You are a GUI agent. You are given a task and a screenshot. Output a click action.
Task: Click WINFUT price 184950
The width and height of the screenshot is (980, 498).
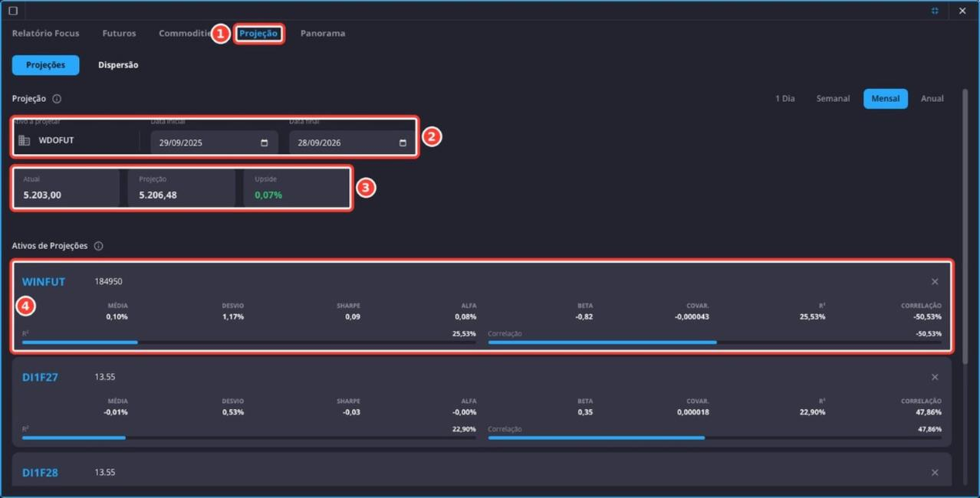tap(108, 282)
